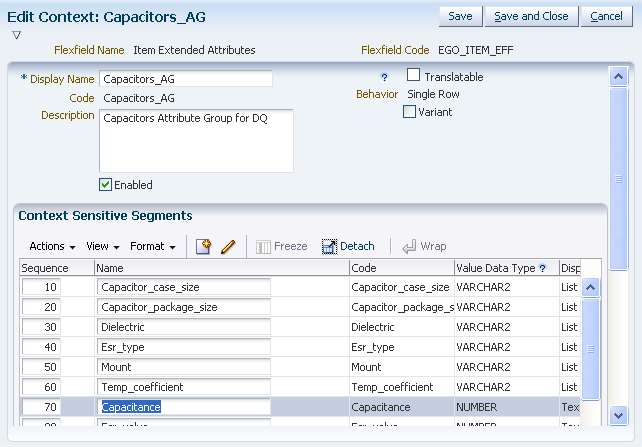Click the page scrollbar up arrow
Screen dimensions: 642x447
618,77
